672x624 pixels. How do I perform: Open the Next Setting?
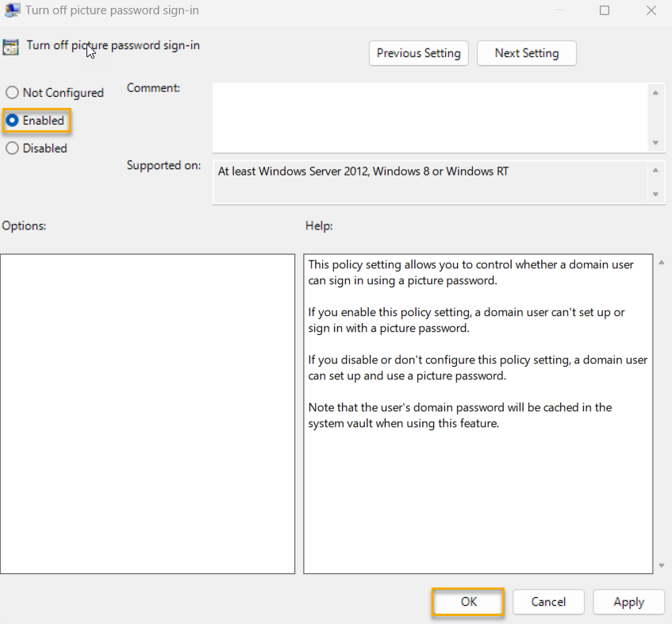pyautogui.click(x=526, y=53)
